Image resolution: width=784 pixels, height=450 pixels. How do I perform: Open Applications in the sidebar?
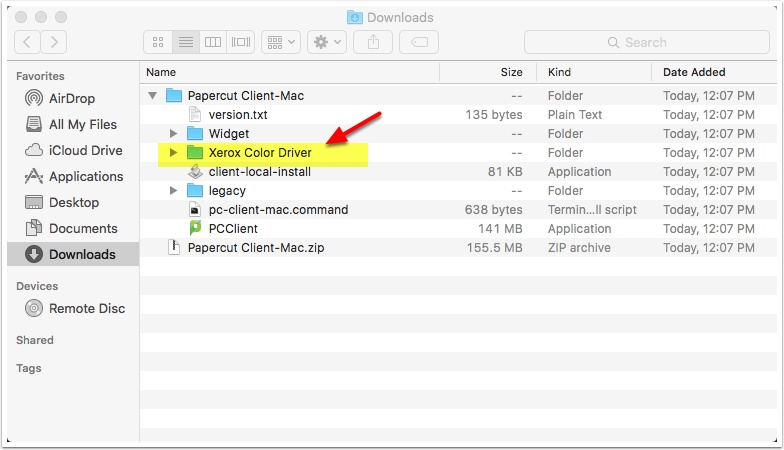point(73,176)
